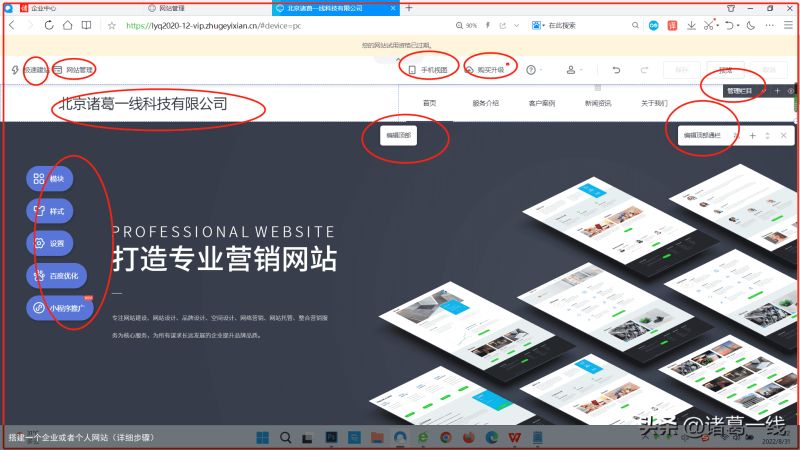800x450 pixels.
Task: Toggle the eye icon beside 管理栏目
Action: tap(790, 91)
